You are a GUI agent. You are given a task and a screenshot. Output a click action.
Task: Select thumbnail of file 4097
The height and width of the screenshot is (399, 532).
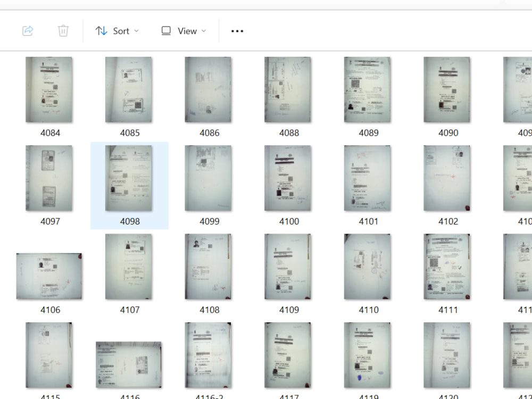49,178
